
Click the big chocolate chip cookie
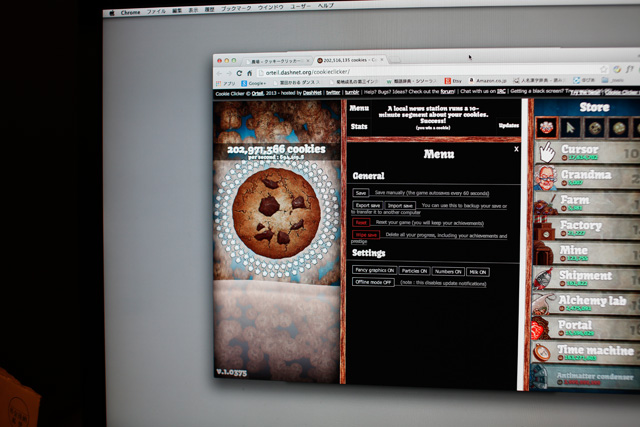click(x=276, y=211)
